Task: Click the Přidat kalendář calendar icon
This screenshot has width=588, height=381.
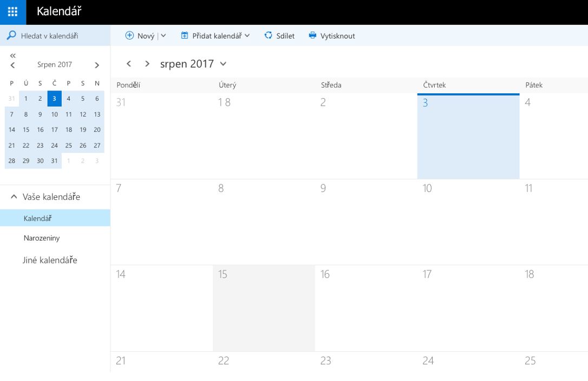Action: 185,36
